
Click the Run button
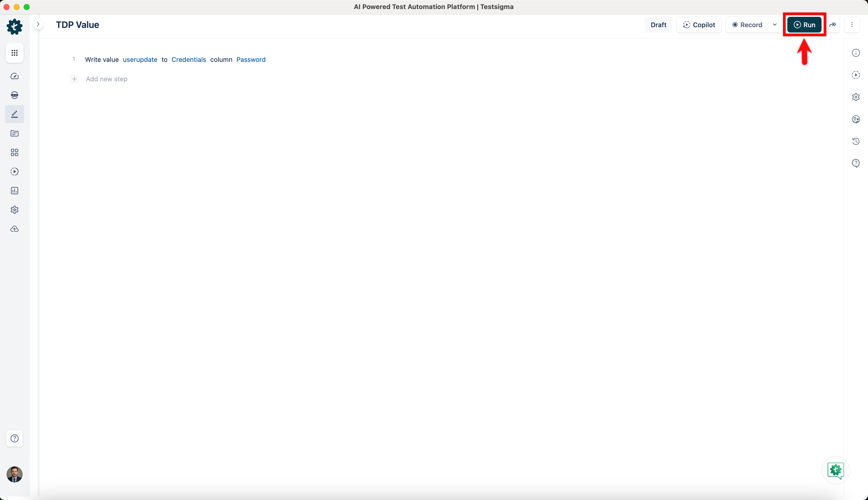pyautogui.click(x=804, y=25)
